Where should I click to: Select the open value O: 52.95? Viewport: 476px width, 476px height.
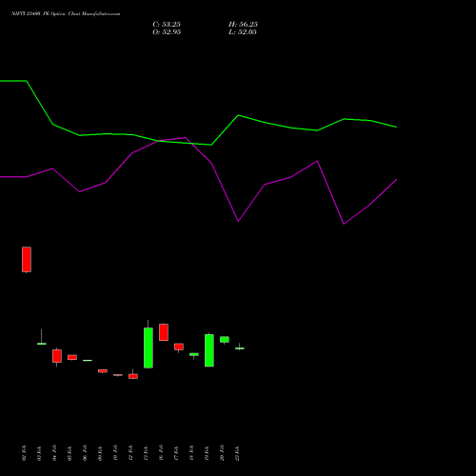click(x=167, y=32)
